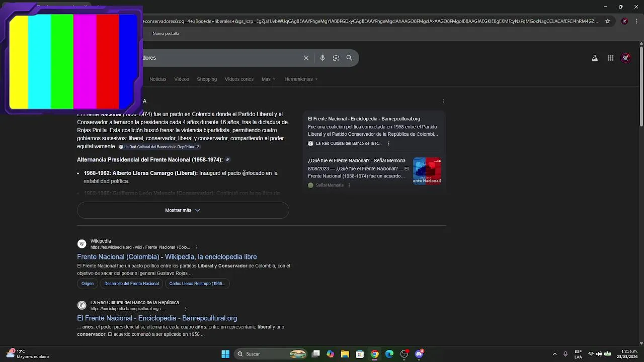The image size is (644, 362).
Task: Open Search Labs flask icon
Action: pos(595,58)
